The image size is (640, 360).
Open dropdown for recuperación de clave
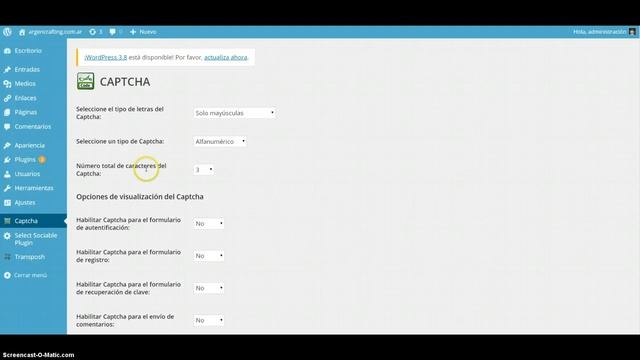pyautogui.click(x=209, y=288)
